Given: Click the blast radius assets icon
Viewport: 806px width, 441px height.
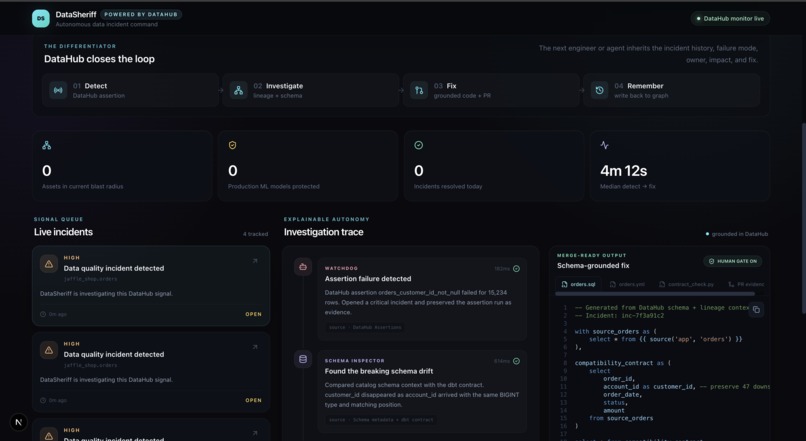Looking at the screenshot, I should point(47,145).
